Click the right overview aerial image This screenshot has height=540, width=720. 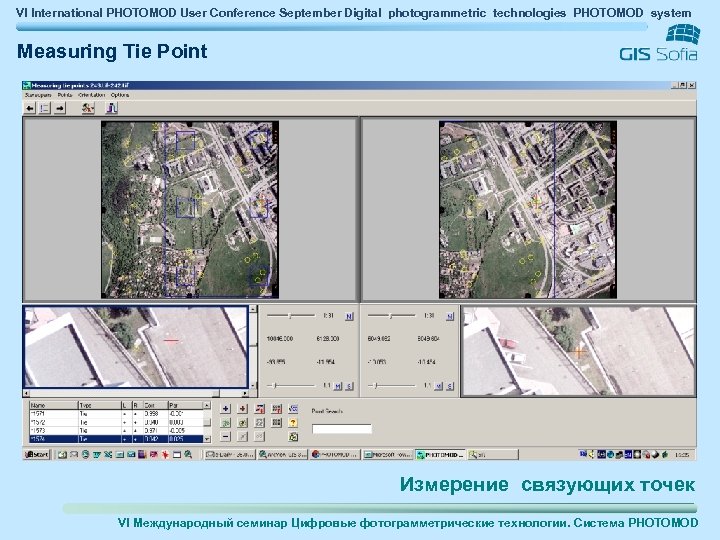(x=528, y=210)
